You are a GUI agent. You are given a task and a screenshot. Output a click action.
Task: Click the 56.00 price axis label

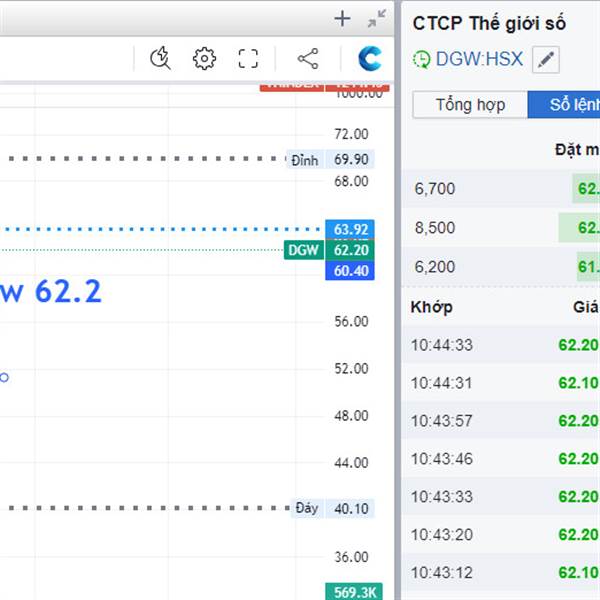351,321
